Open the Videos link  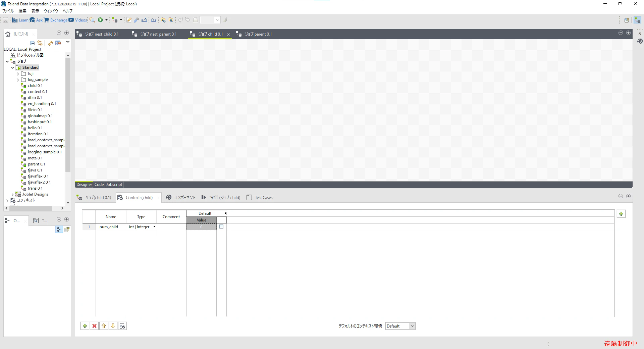coord(81,20)
